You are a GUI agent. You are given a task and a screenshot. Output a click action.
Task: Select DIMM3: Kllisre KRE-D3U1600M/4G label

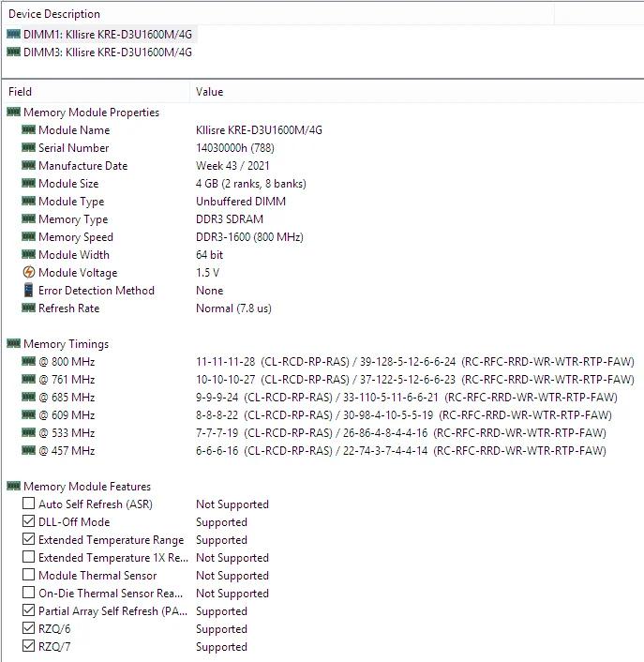(x=108, y=52)
